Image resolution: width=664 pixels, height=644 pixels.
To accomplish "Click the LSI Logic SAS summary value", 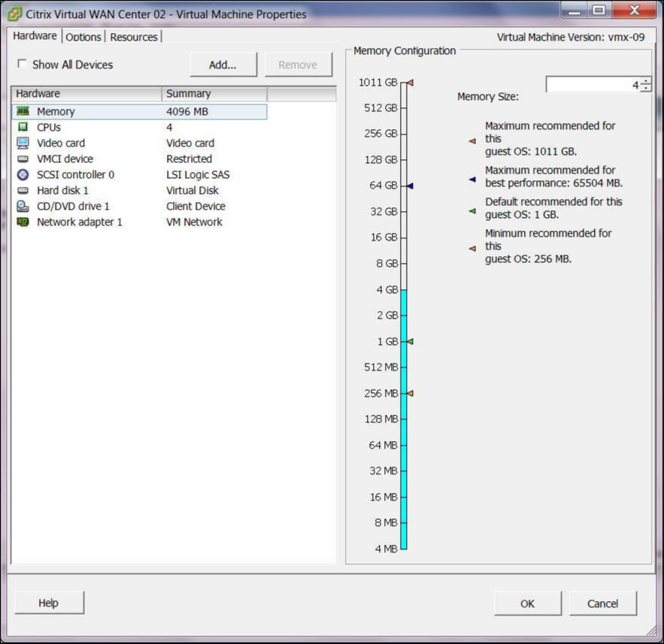I will pos(198,175).
